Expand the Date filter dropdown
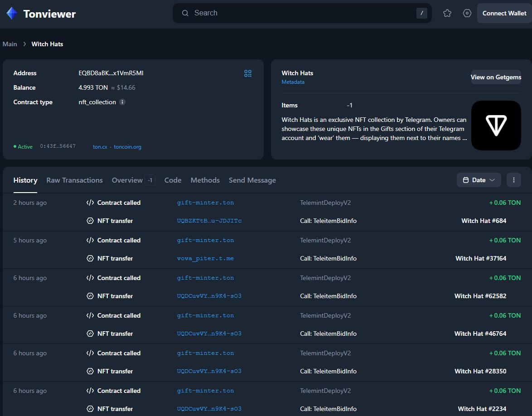 (x=479, y=180)
